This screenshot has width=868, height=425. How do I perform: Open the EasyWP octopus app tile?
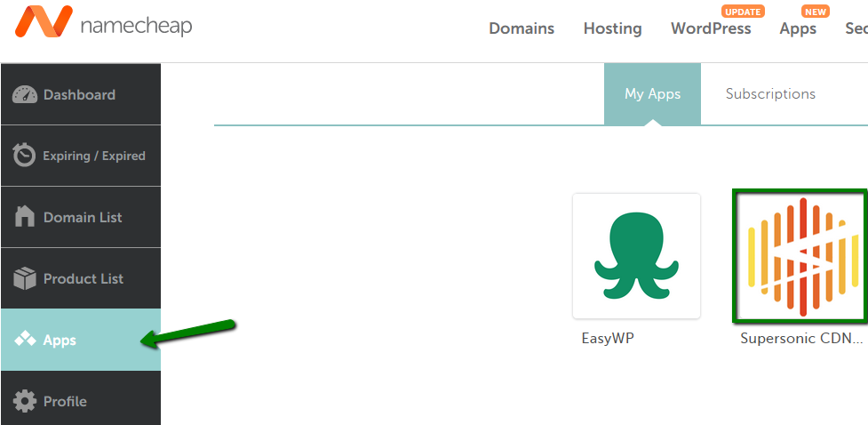click(x=637, y=256)
